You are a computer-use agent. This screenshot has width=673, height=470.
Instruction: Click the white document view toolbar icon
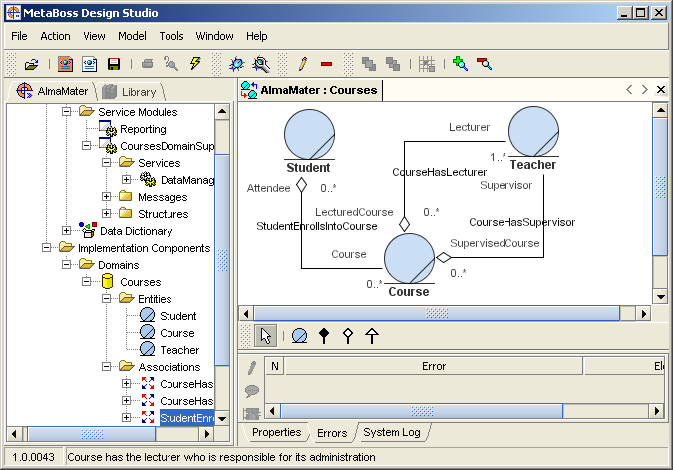(90, 64)
